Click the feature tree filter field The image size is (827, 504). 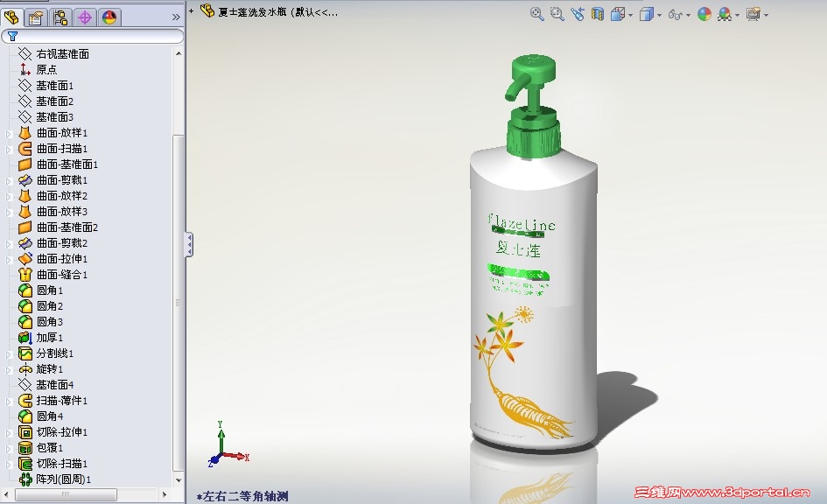[92, 36]
